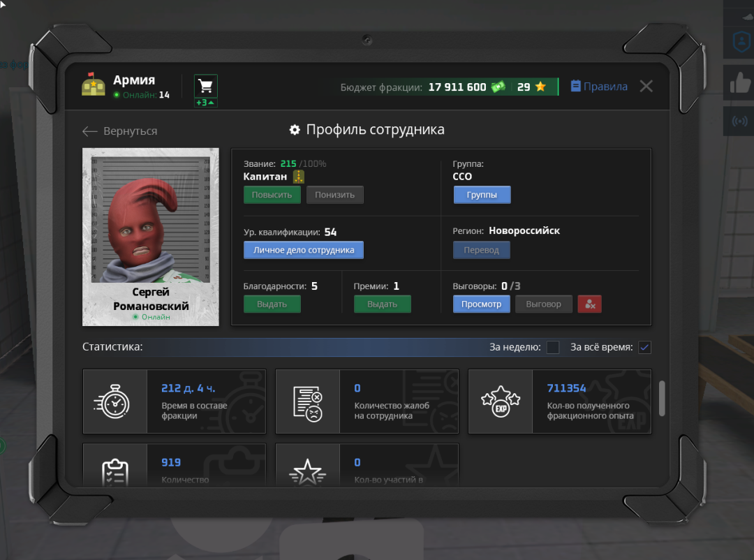View reprimands with 'Просмотр' button

point(481,304)
